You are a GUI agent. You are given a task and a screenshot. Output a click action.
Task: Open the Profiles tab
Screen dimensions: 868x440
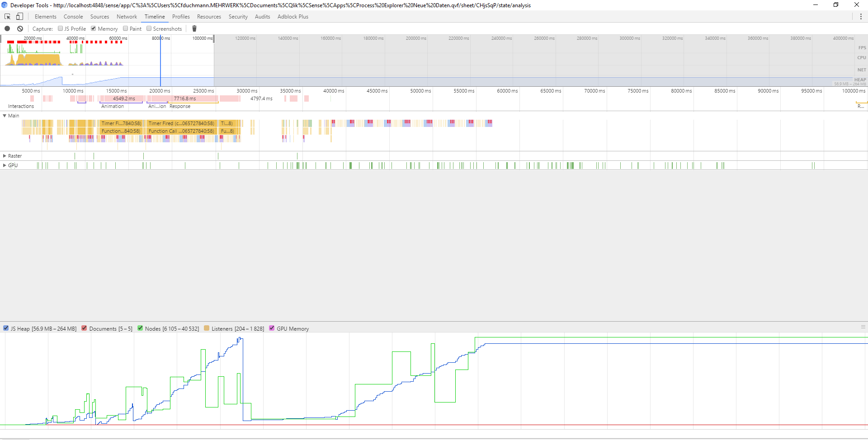tap(181, 17)
